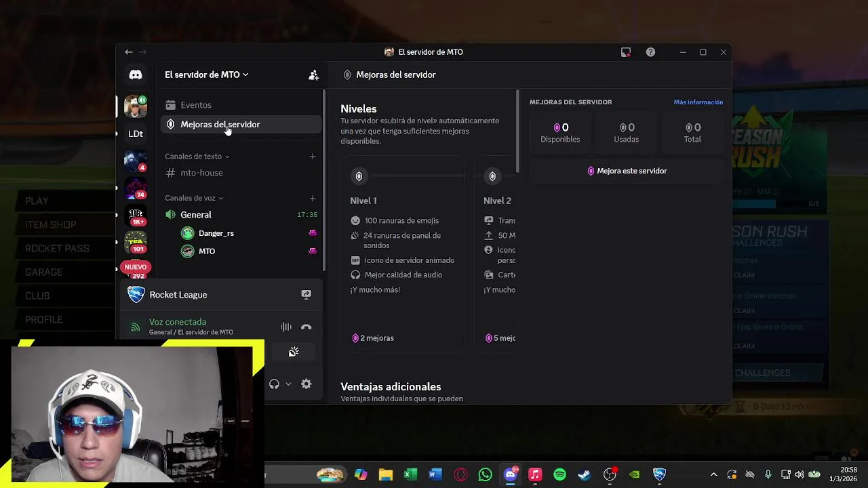Open Excel from taskbar

tap(410, 474)
